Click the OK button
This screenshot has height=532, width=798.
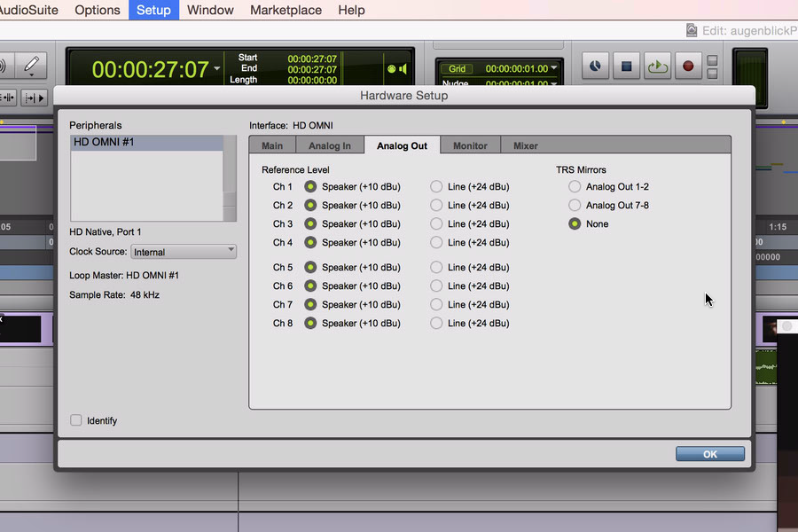(709, 453)
